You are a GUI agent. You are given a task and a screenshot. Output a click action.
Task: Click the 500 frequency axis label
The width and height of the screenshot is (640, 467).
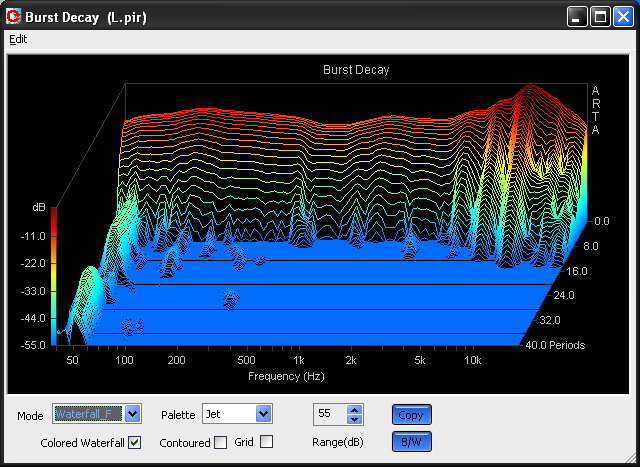(246, 360)
